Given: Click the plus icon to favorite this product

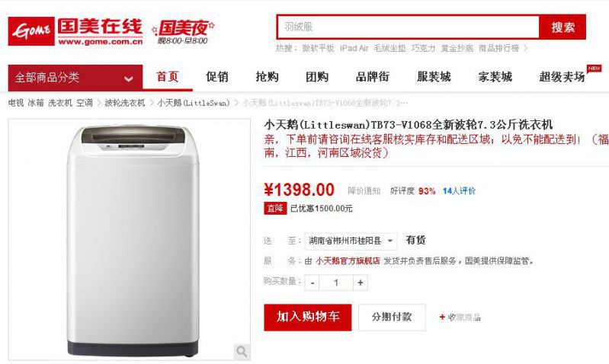Looking at the screenshot, I should coord(442,317).
